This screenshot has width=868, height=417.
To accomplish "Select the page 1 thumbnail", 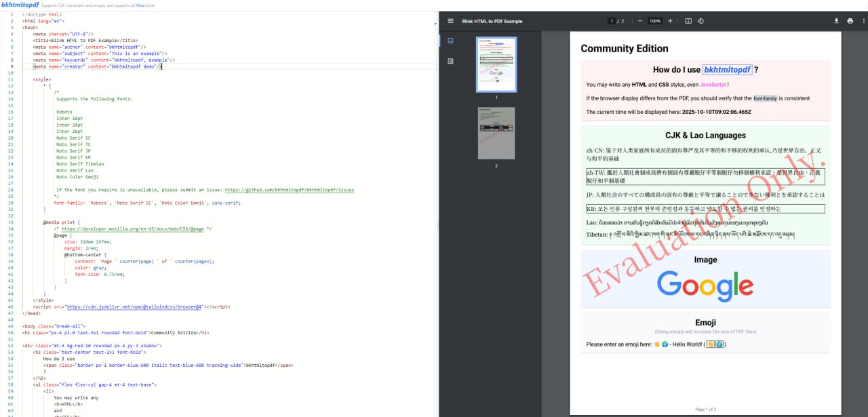I will (496, 64).
